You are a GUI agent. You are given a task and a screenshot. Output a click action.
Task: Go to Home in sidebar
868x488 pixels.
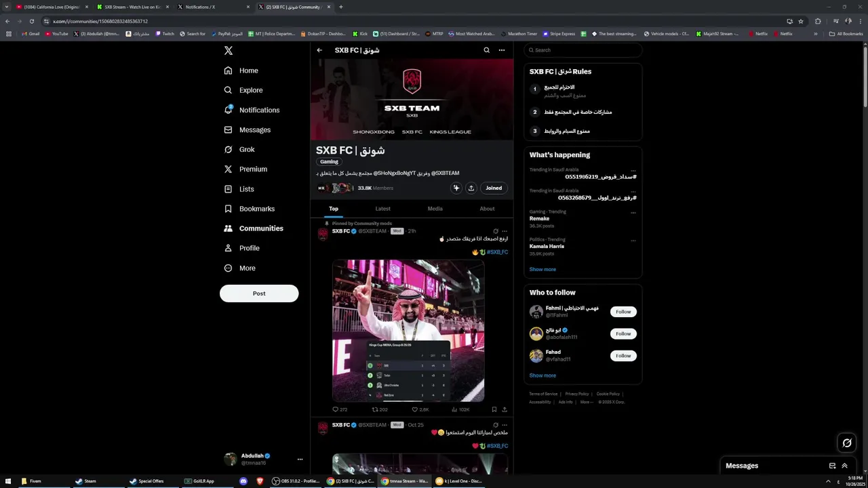pyautogui.click(x=241, y=70)
